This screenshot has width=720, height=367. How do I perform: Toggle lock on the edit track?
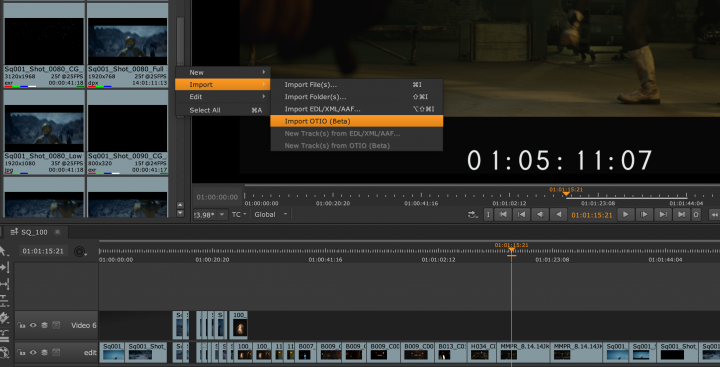pos(21,352)
